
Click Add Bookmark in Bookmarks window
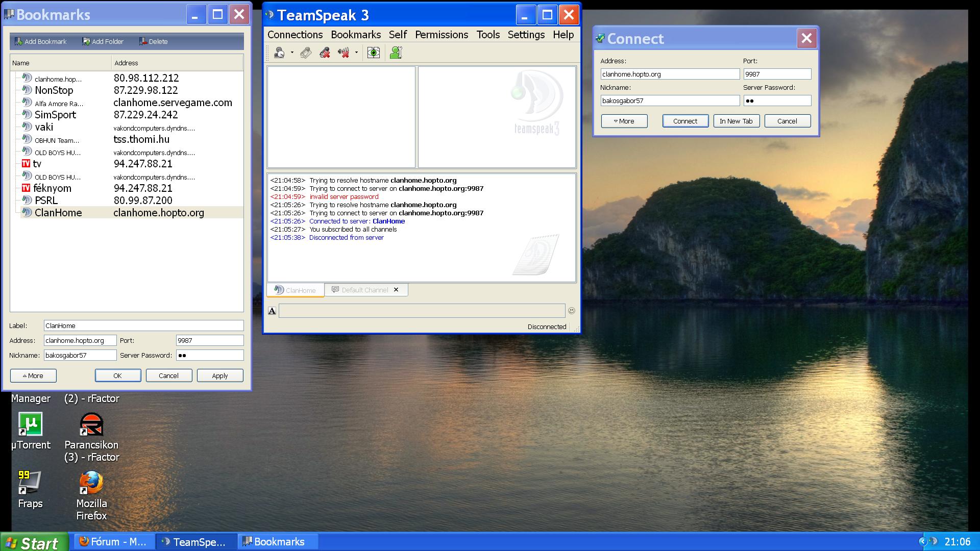(40, 41)
